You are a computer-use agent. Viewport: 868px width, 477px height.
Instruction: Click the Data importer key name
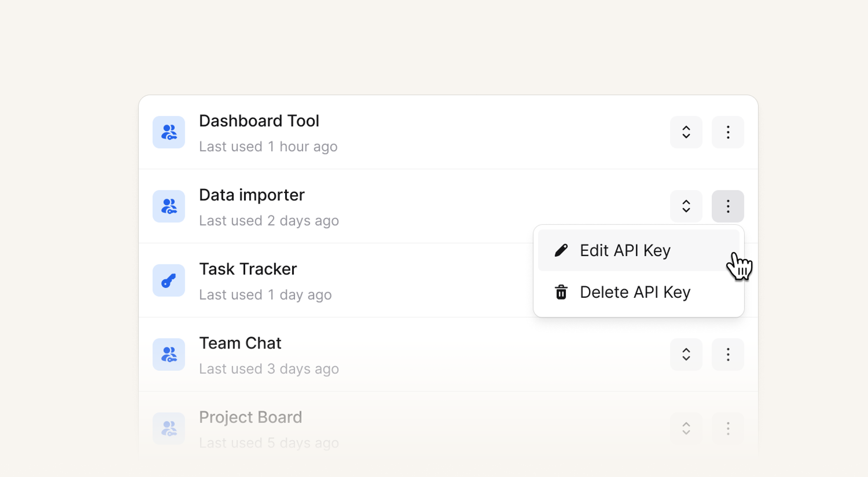click(x=252, y=195)
